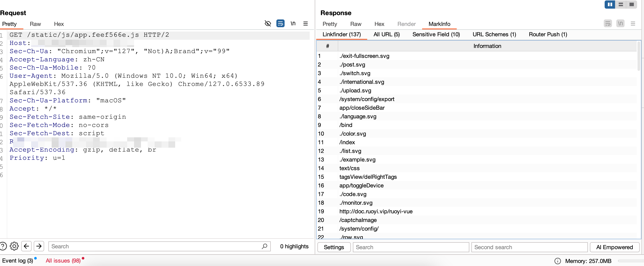Image resolution: width=644 pixels, height=266 pixels.
Task: Open MarkInfo Settings button
Action: 333,247
